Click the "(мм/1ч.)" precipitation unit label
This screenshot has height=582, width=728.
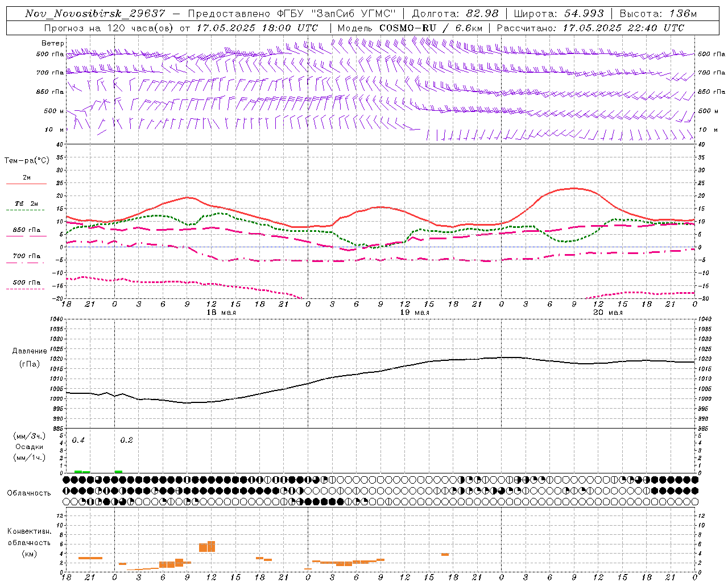coord(30,458)
